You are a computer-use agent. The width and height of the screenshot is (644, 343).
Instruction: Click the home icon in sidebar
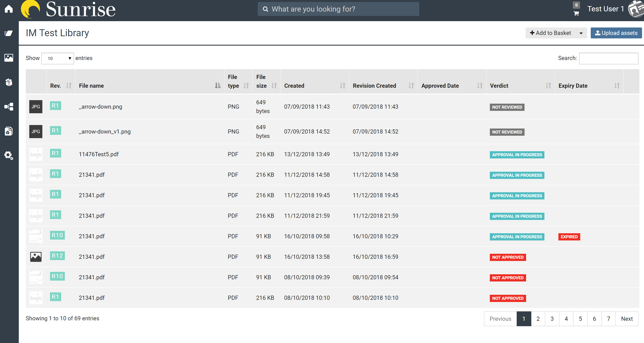(x=9, y=9)
